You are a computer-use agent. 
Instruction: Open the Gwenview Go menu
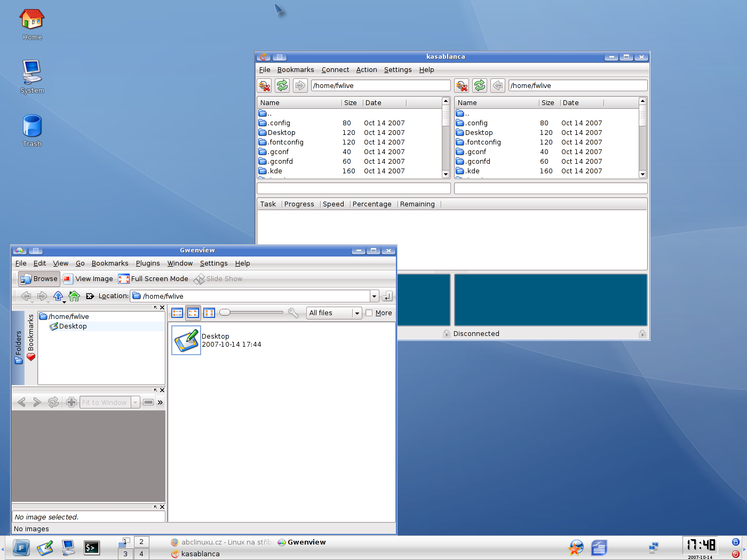80,263
